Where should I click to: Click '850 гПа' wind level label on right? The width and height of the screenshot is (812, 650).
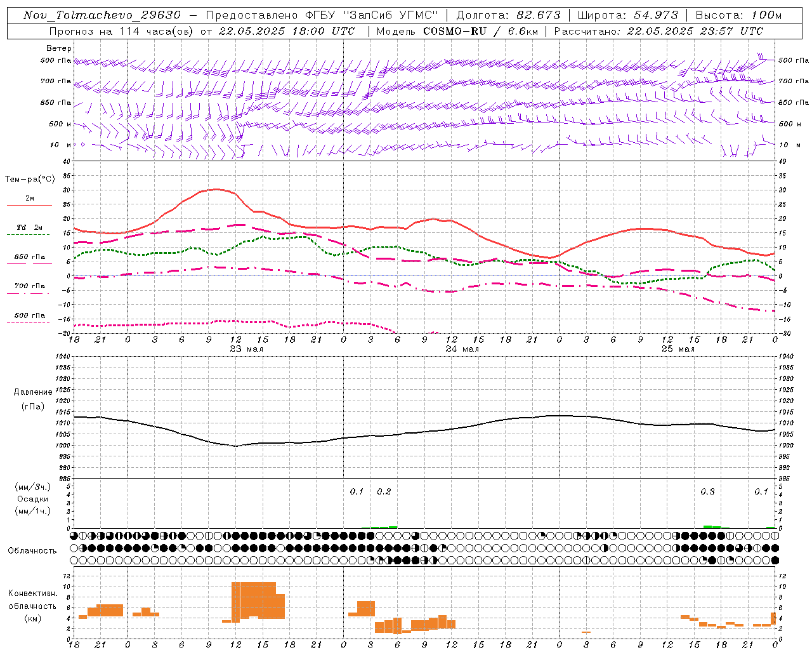tap(794, 102)
